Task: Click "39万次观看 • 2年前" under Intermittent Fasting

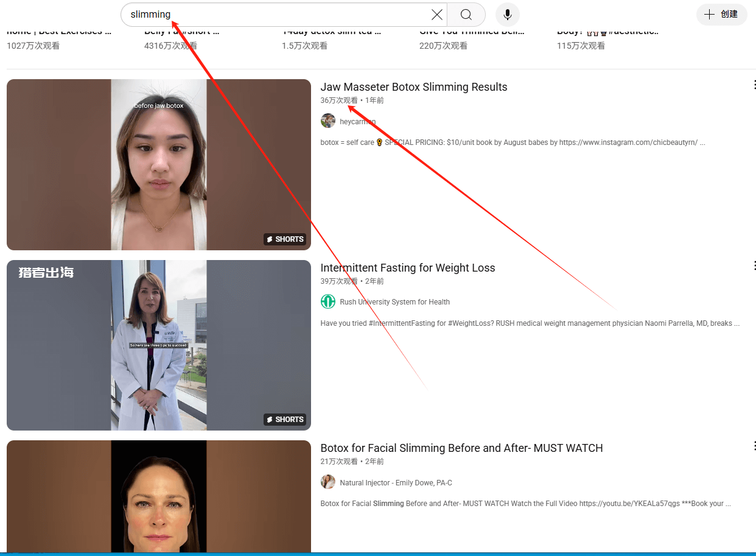Action: click(x=352, y=281)
